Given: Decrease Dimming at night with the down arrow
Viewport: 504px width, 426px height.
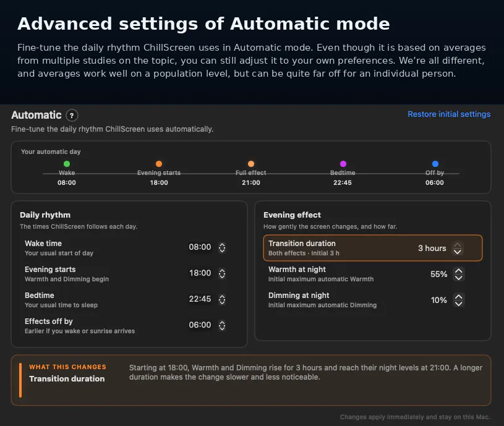Looking at the screenshot, I should [459, 304].
